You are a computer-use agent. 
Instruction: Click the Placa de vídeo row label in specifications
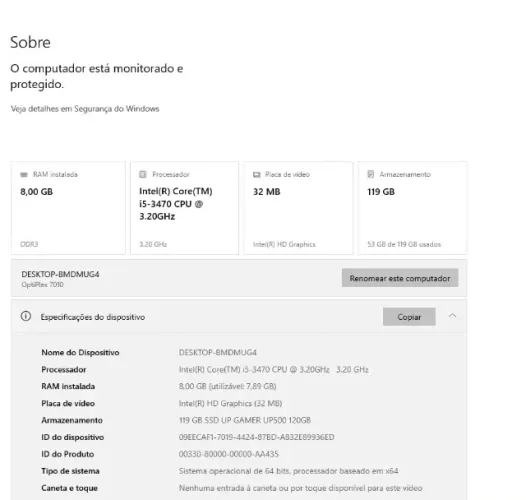pyautogui.click(x=68, y=403)
